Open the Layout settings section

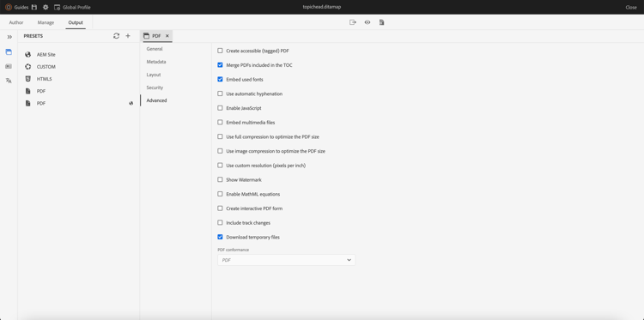tap(154, 75)
